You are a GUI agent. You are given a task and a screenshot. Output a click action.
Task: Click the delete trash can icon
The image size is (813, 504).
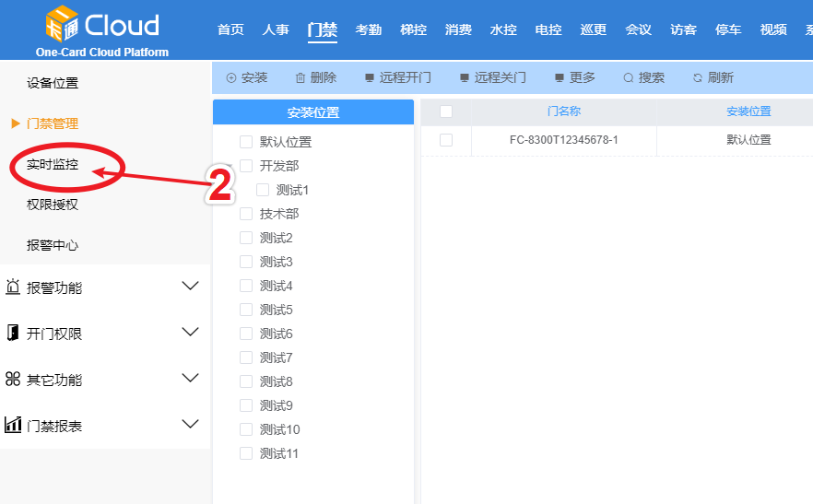pos(300,78)
